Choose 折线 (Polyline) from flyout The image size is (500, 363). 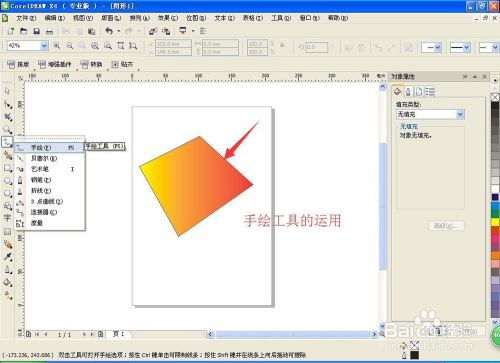click(49, 191)
